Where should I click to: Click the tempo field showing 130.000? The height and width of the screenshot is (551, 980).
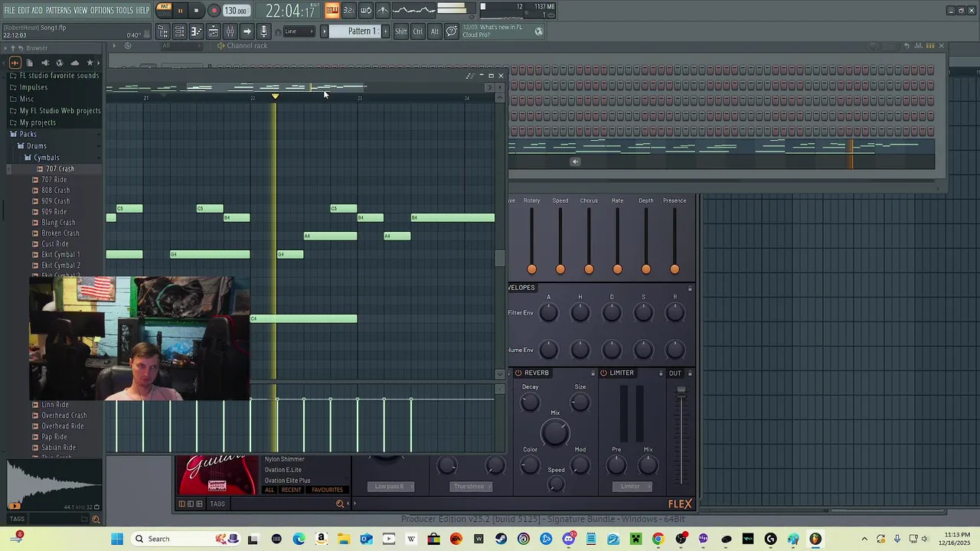tap(237, 11)
